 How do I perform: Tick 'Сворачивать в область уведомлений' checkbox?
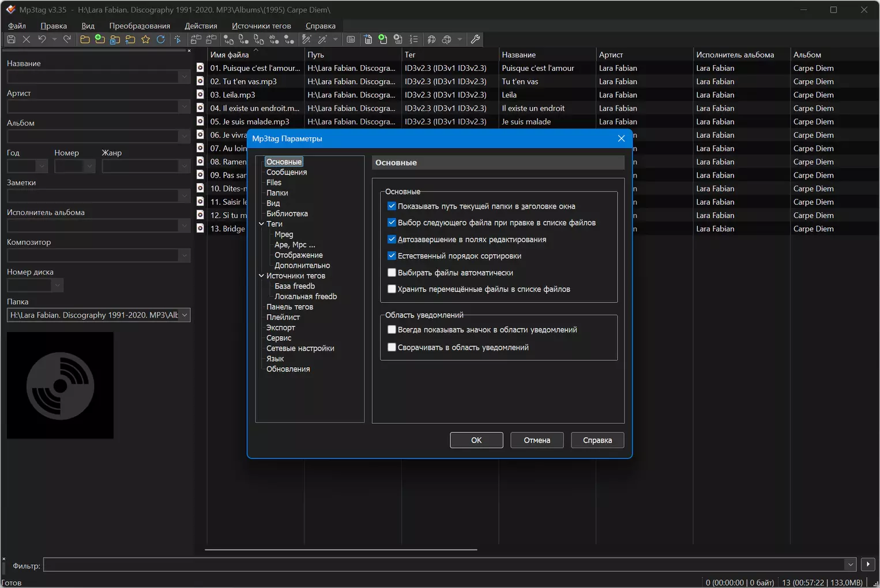392,347
